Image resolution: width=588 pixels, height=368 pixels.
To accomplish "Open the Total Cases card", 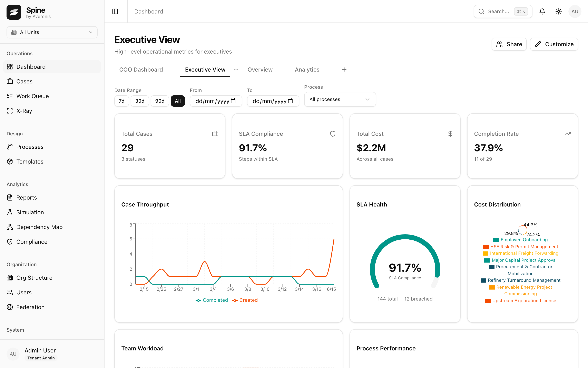I will (170, 146).
